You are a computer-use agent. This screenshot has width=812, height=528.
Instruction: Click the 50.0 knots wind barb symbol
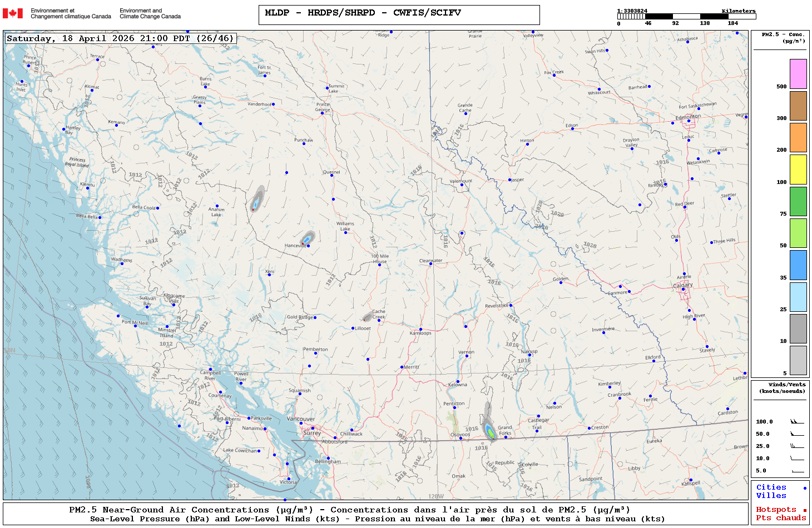[797, 434]
